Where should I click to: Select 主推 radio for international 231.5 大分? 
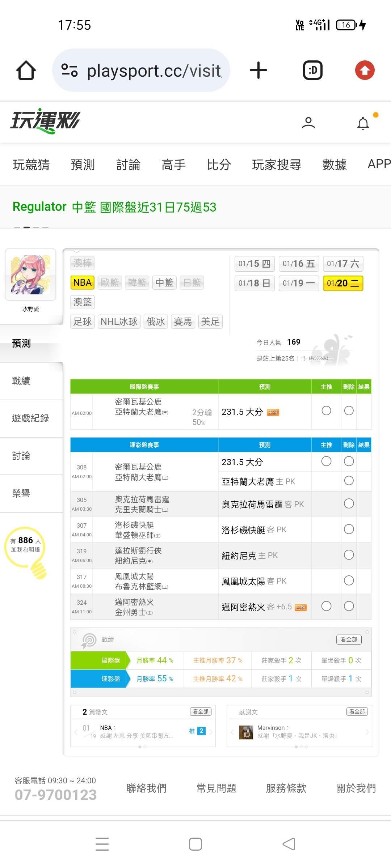[x=326, y=410]
